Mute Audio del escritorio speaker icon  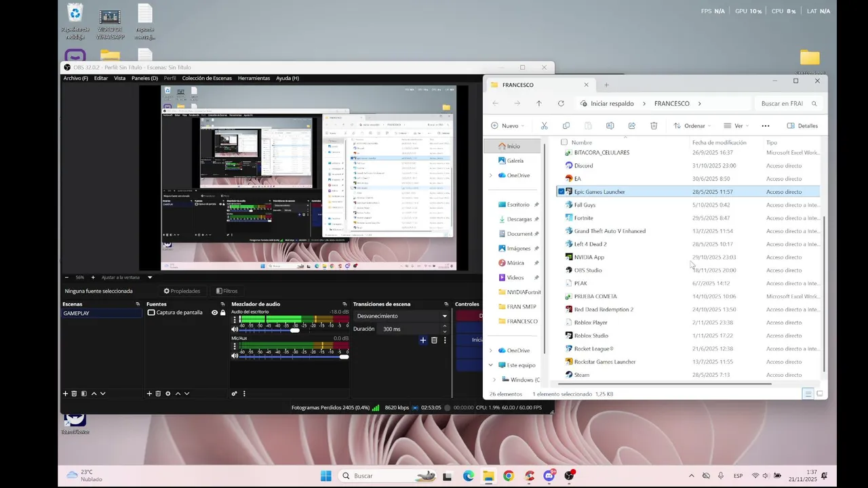tap(235, 329)
